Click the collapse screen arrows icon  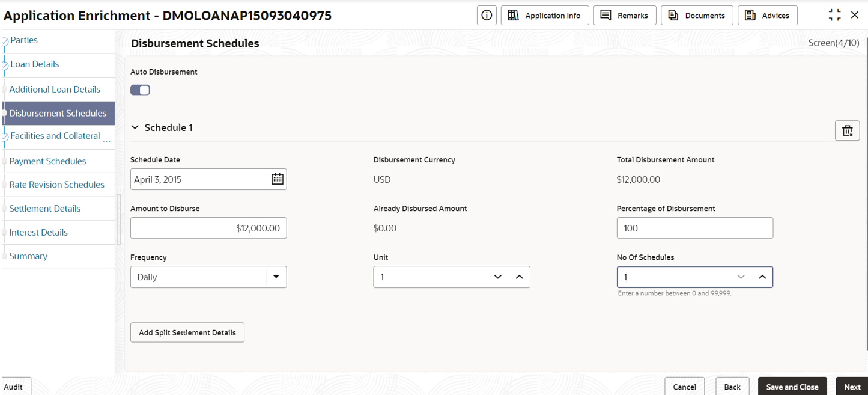coord(834,16)
